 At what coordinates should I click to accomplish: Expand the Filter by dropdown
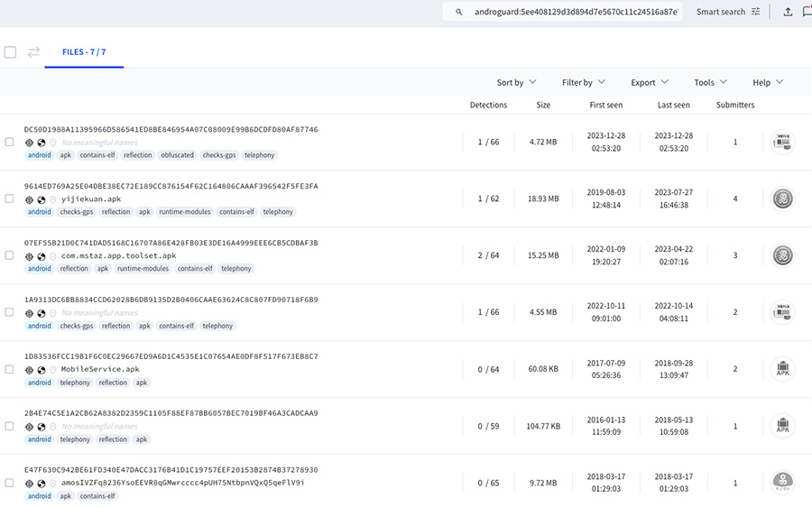583,82
